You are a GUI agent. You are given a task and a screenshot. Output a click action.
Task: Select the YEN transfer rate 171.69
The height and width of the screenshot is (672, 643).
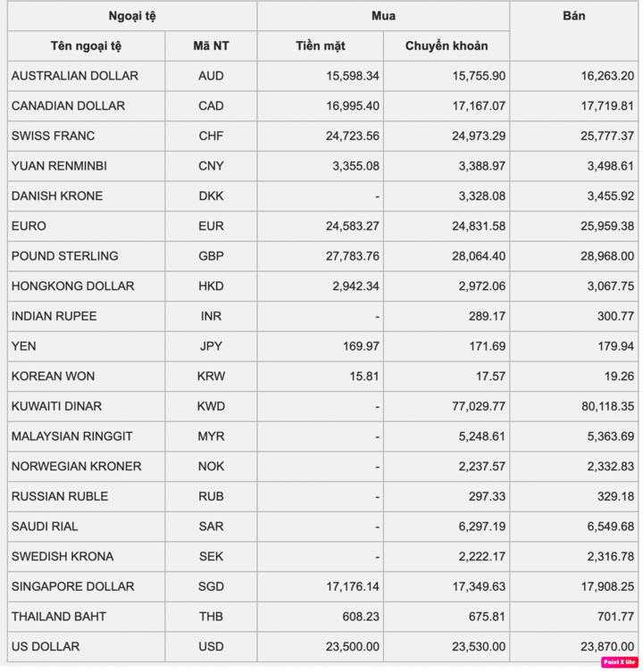487,346
